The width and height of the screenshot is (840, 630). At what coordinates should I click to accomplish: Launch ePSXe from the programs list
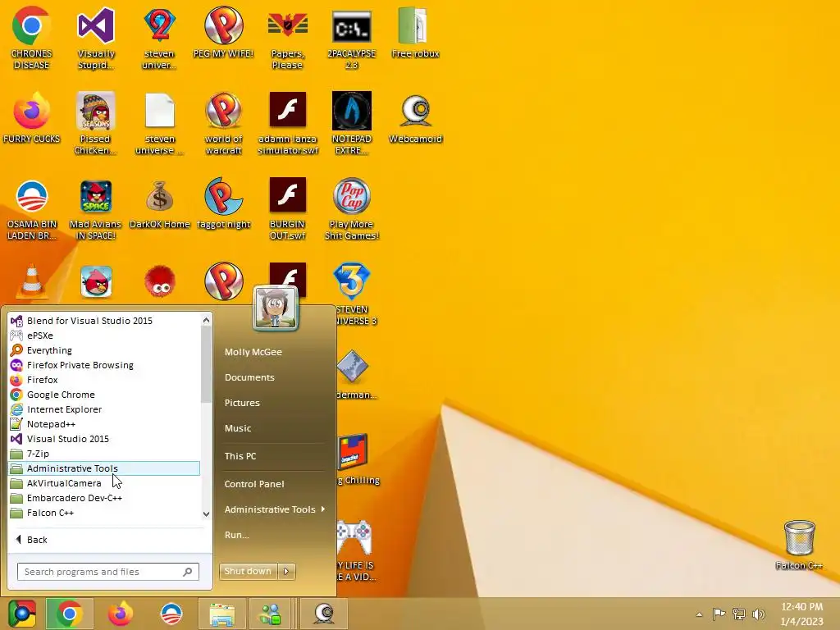coord(104,336)
